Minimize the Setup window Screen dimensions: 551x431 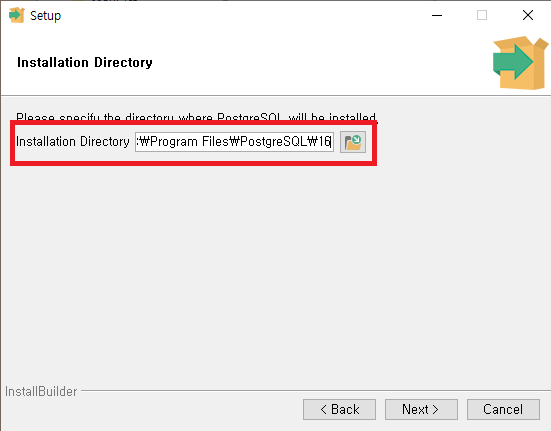[437, 15]
